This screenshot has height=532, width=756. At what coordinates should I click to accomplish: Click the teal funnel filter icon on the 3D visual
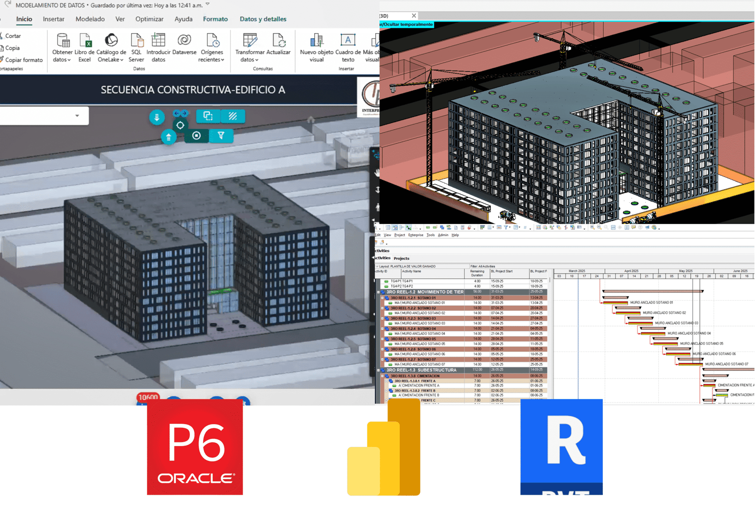(x=222, y=136)
